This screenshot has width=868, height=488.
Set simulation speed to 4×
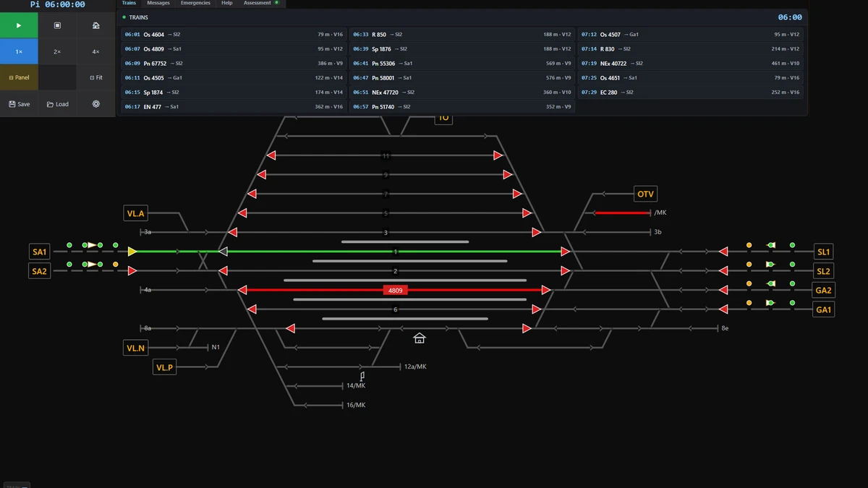[96, 51]
